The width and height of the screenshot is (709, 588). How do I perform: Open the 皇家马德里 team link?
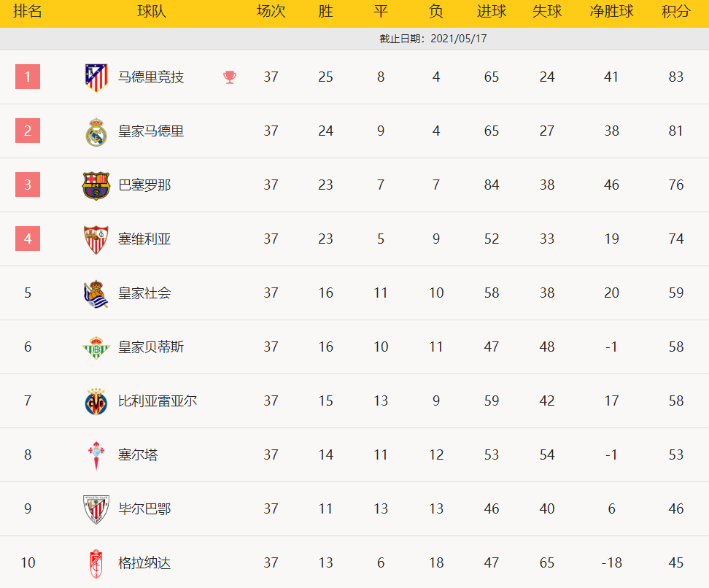pos(151,131)
